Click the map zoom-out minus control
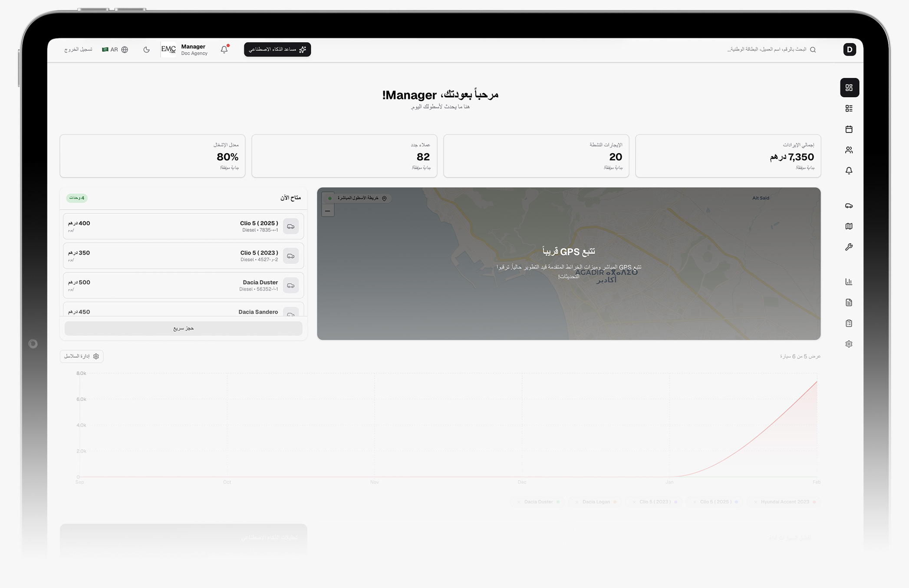909x588 pixels. pos(328,211)
